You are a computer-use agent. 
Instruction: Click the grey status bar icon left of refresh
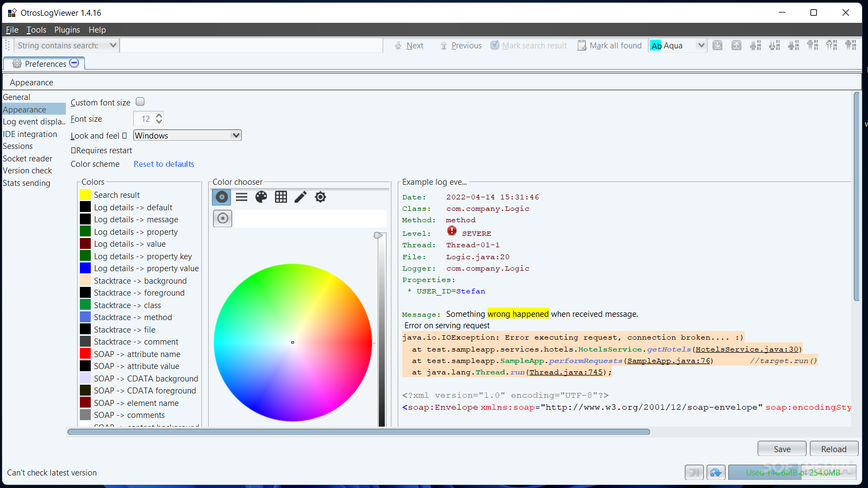pyautogui.click(x=694, y=472)
